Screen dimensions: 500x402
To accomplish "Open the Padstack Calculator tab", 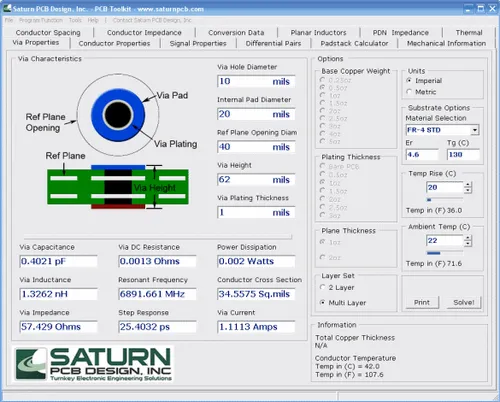I will tap(354, 43).
